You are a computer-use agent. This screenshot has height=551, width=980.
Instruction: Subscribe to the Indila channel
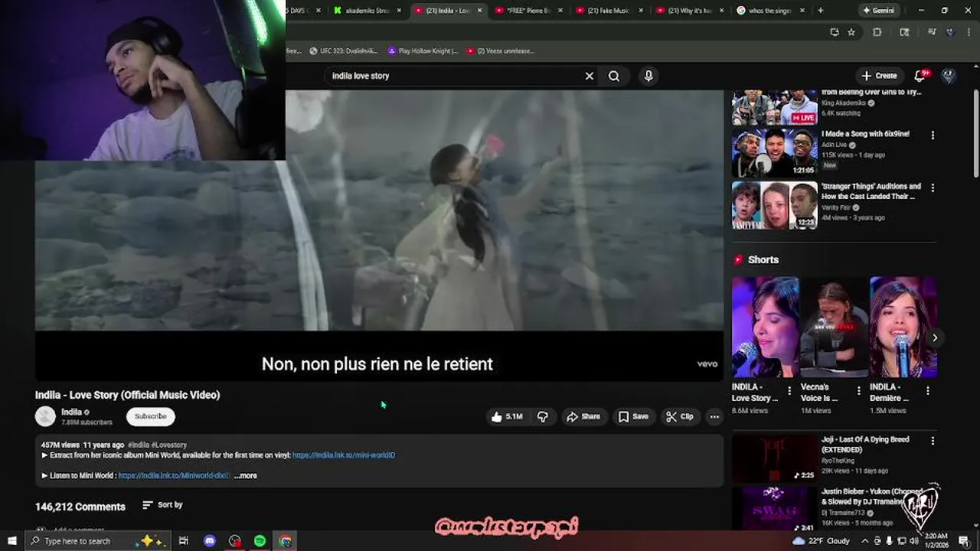[x=151, y=416]
